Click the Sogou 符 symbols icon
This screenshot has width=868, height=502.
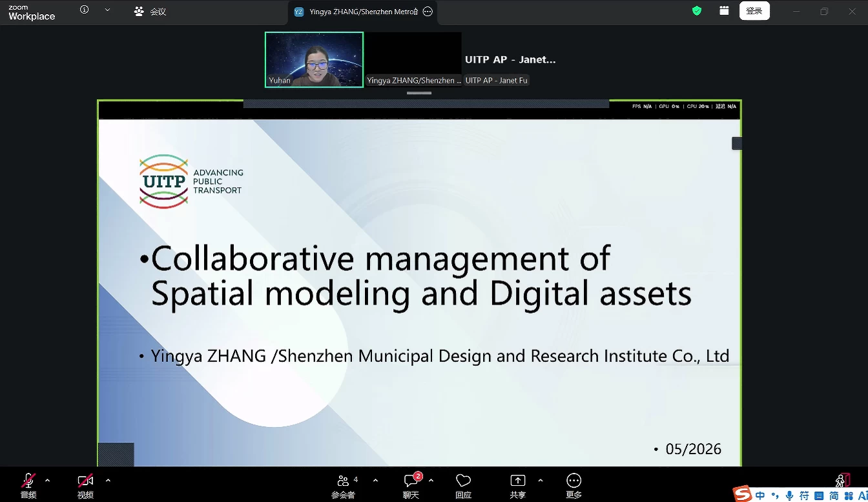tap(804, 496)
